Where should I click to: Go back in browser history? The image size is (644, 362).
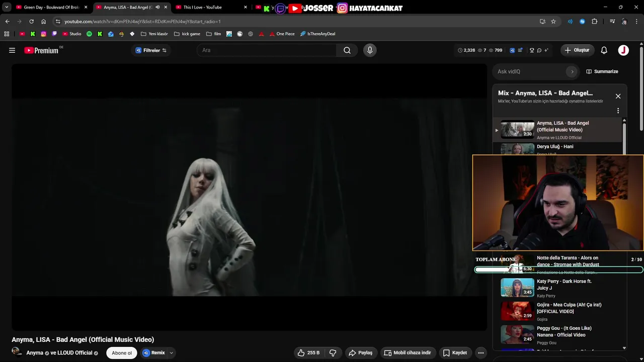(x=7, y=22)
